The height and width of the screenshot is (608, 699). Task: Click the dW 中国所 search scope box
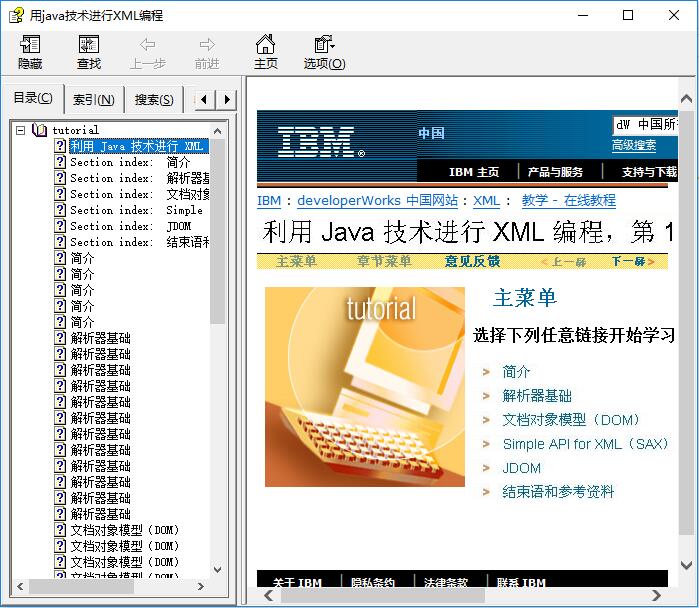click(x=645, y=124)
